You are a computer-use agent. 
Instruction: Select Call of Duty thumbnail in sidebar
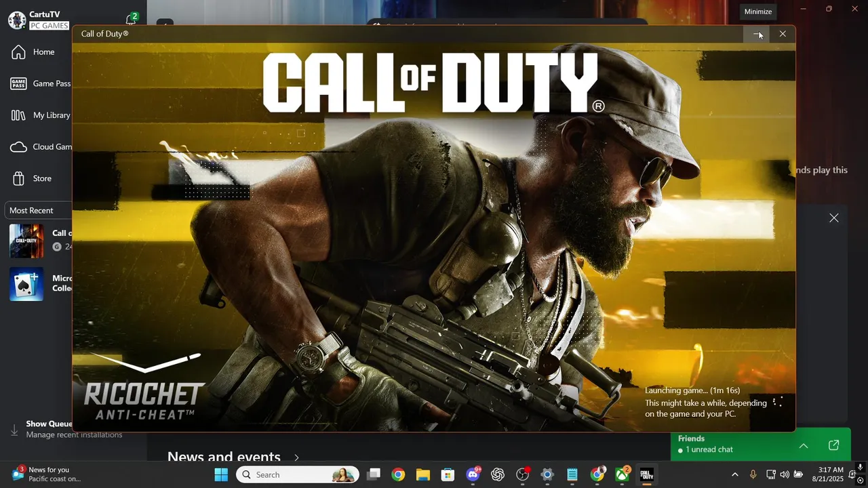(x=26, y=241)
